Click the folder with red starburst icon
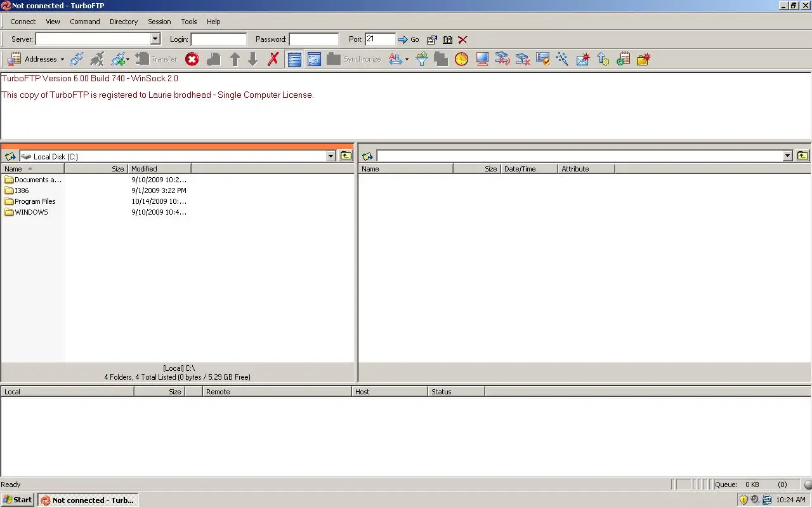This screenshot has height=508, width=812. point(644,59)
